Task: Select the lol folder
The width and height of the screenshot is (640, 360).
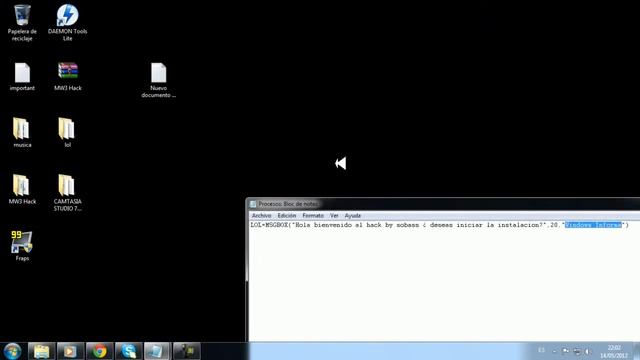Action: tap(67, 133)
